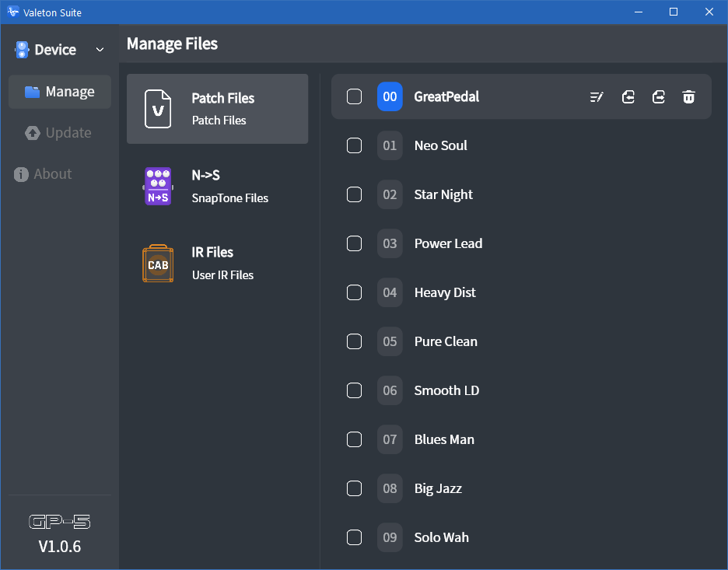The width and height of the screenshot is (728, 570).
Task: Select the SnapTone Files category
Action: coord(217,186)
